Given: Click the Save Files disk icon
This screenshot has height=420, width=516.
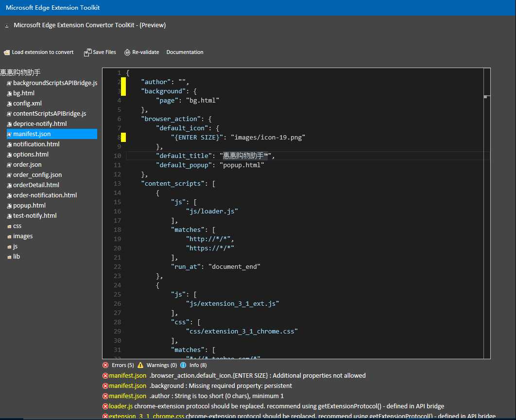Looking at the screenshot, I should click(x=87, y=52).
